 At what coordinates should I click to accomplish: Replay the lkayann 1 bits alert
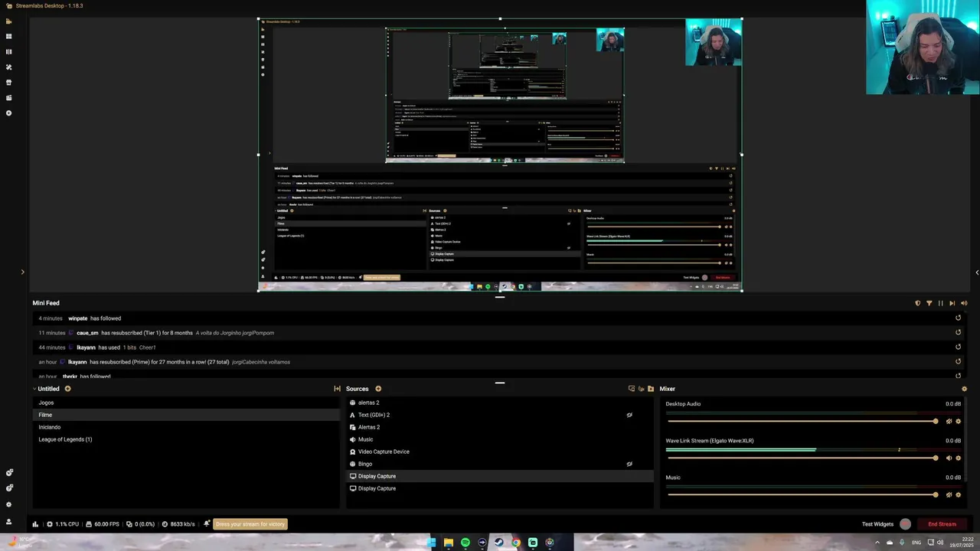958,347
